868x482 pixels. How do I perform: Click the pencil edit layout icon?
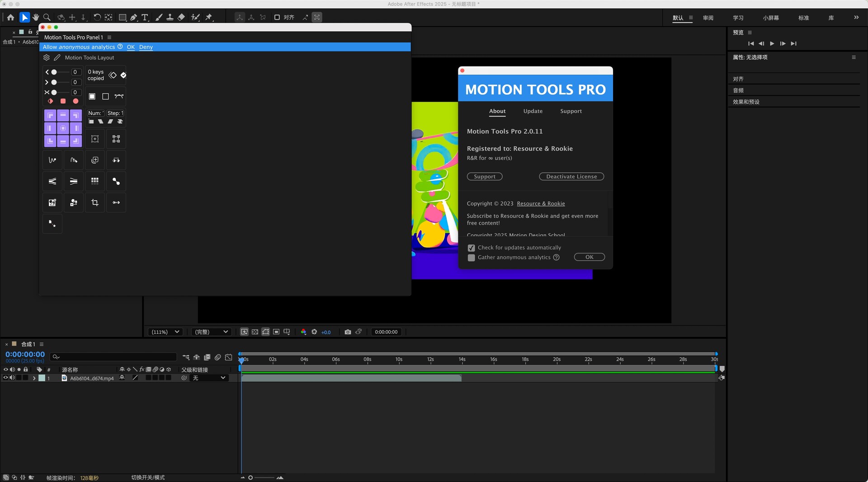57,58
